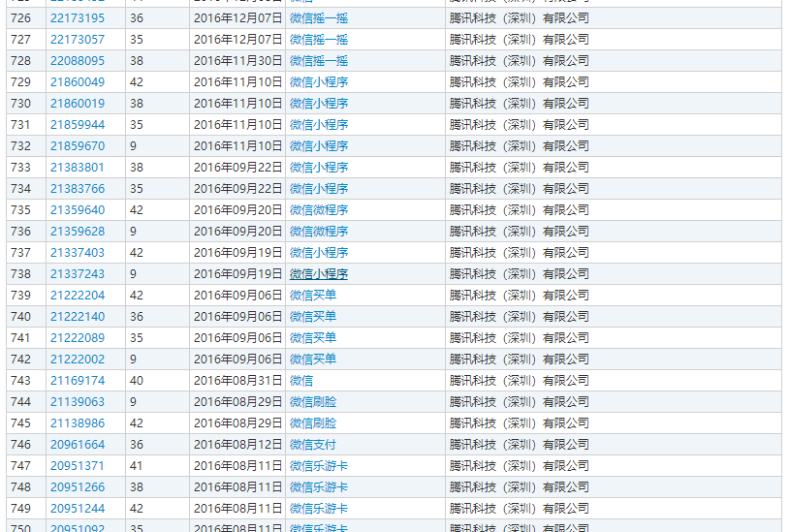This screenshot has height=532, width=790.
Task: Open registration number 21169174 link
Action: [x=78, y=381]
